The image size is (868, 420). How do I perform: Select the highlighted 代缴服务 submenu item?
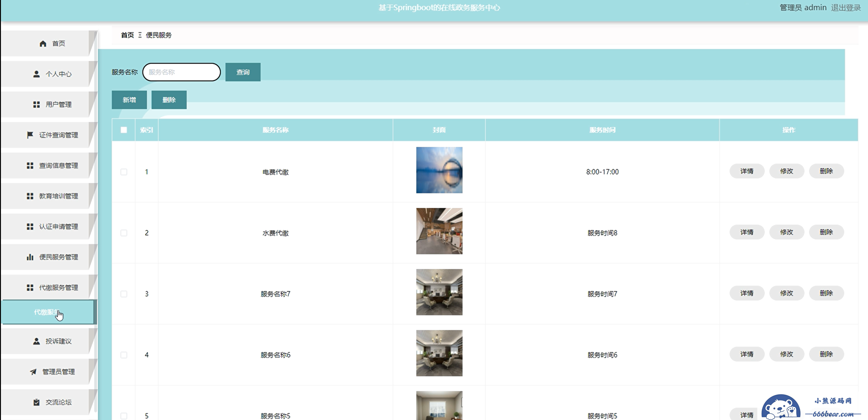click(x=49, y=312)
